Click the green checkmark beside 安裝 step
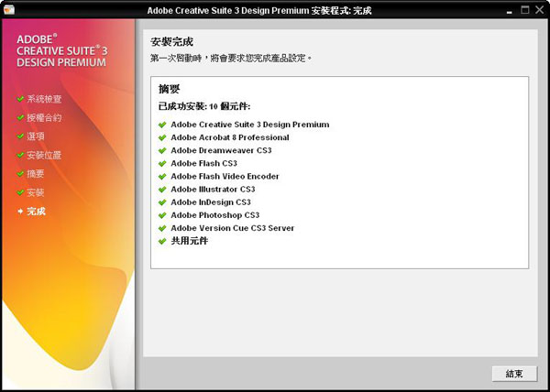550x392 pixels. [x=20, y=192]
